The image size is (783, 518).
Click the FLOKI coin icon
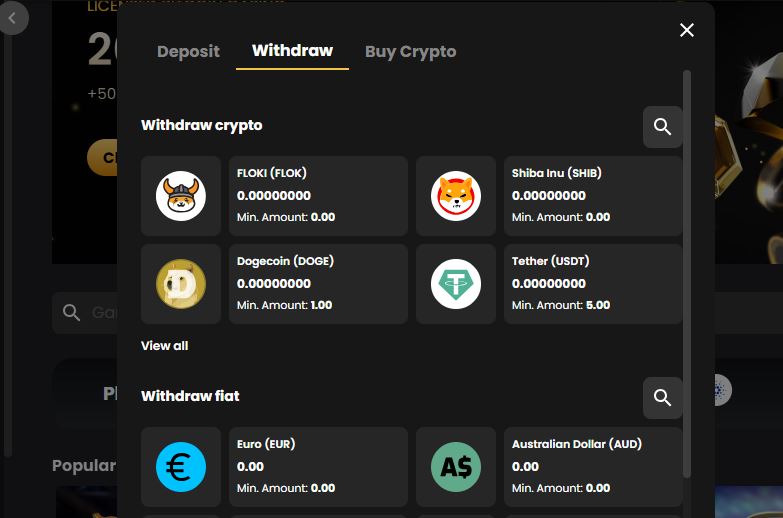click(x=181, y=196)
